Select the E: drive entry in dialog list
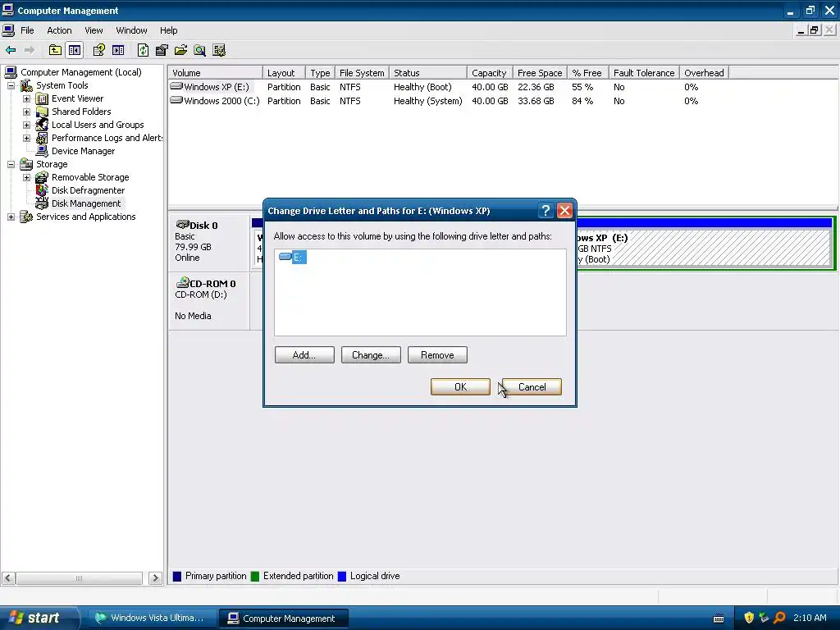The width and height of the screenshot is (840, 630). tap(293, 258)
